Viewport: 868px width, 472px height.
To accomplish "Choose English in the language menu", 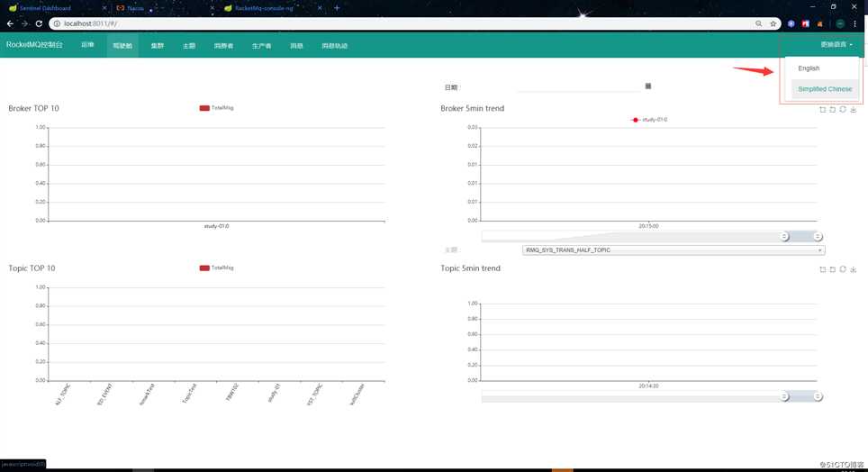I will pyautogui.click(x=825, y=68).
